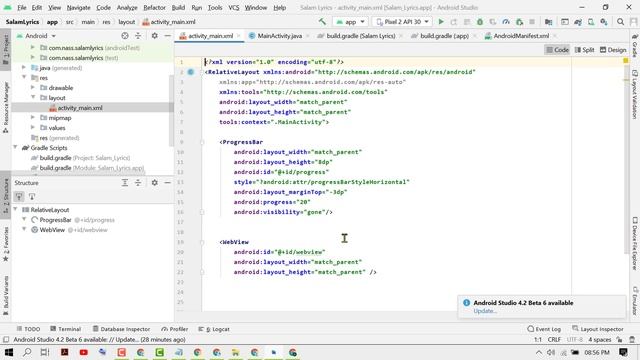This screenshot has height=360, width=640.
Task: Open the SDK Manager icon
Action: 604,22
